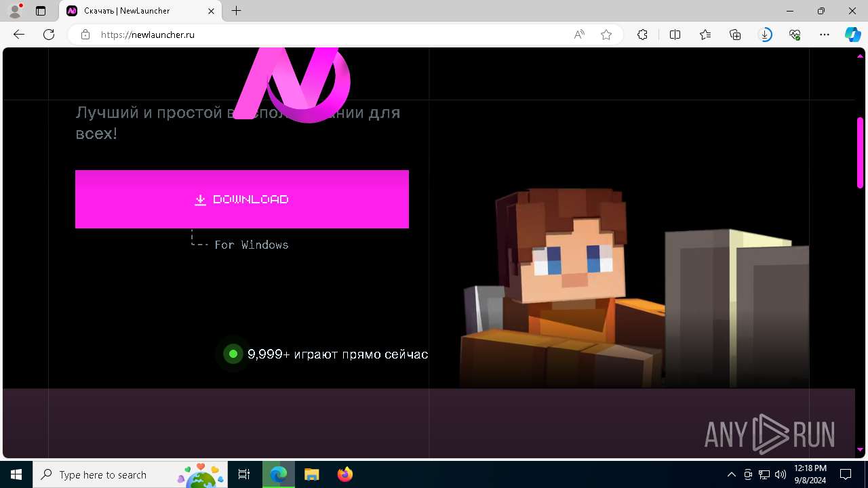Viewport: 868px width, 488px height.
Task: Toggle Split screen view
Action: pyautogui.click(x=675, y=35)
